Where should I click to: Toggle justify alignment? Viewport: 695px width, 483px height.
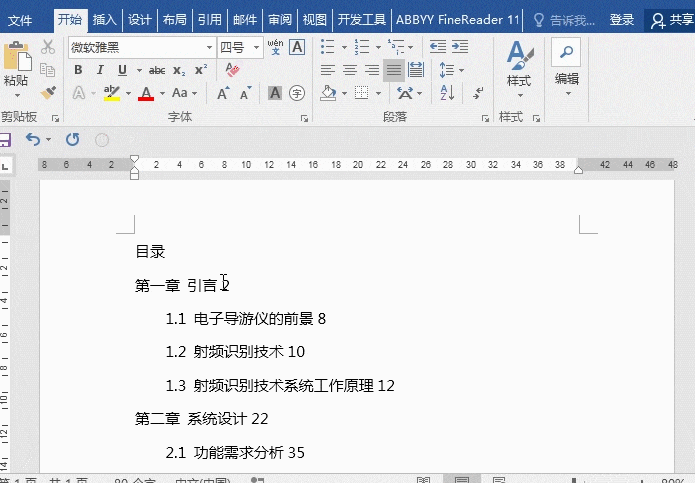(x=394, y=70)
